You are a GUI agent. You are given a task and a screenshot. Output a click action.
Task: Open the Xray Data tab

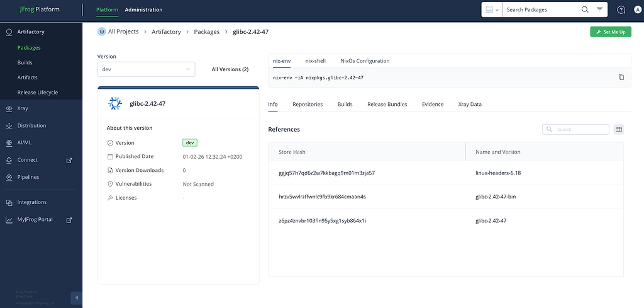pos(470,104)
